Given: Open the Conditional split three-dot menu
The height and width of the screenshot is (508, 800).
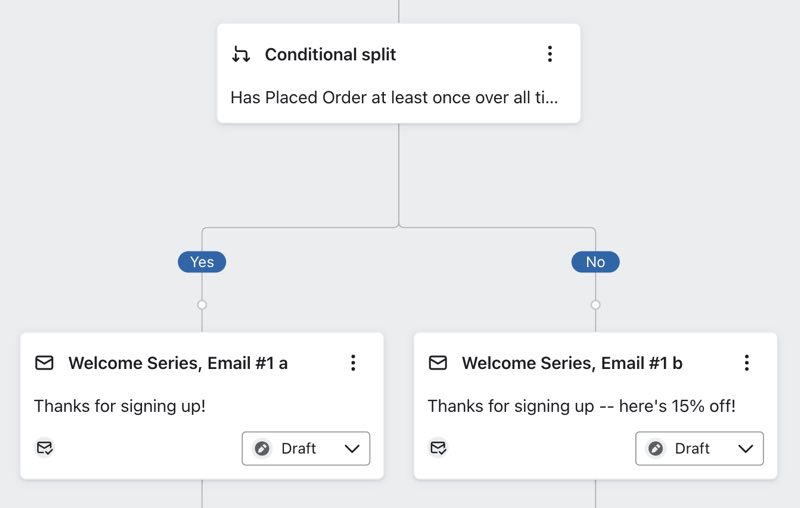Looking at the screenshot, I should coord(549,54).
